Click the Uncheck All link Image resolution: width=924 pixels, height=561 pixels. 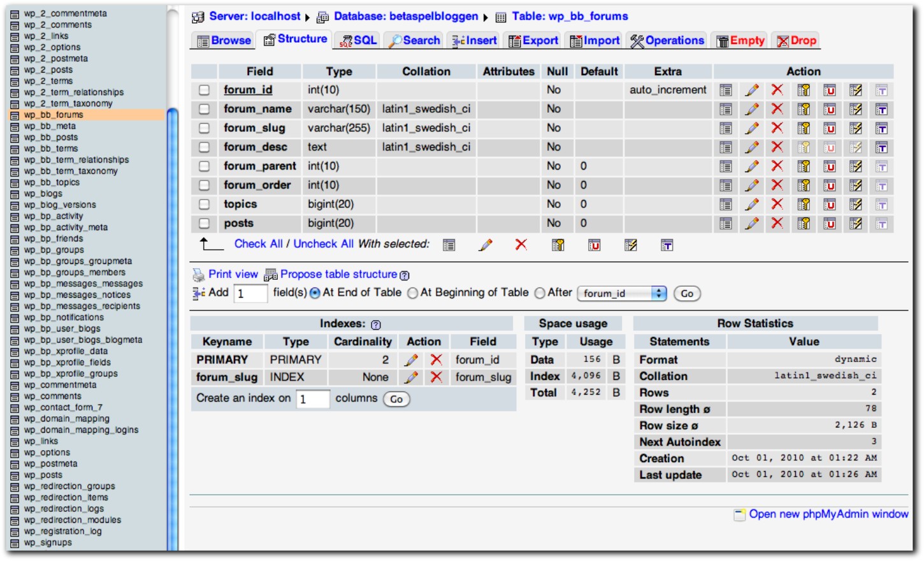[323, 244]
